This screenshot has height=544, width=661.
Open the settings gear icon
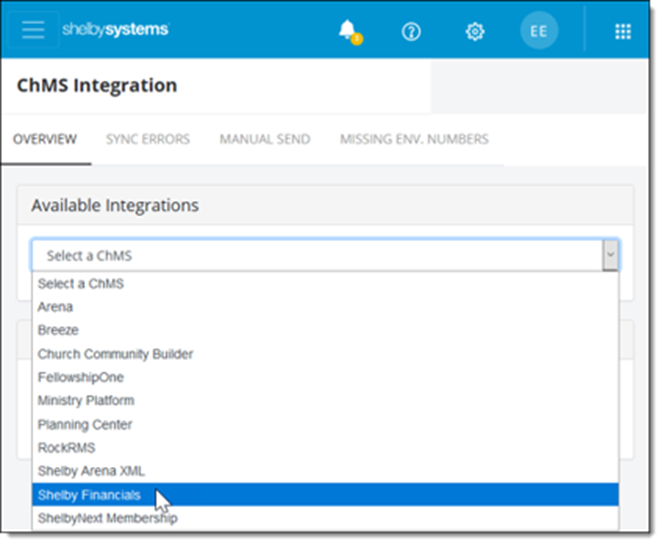475,31
